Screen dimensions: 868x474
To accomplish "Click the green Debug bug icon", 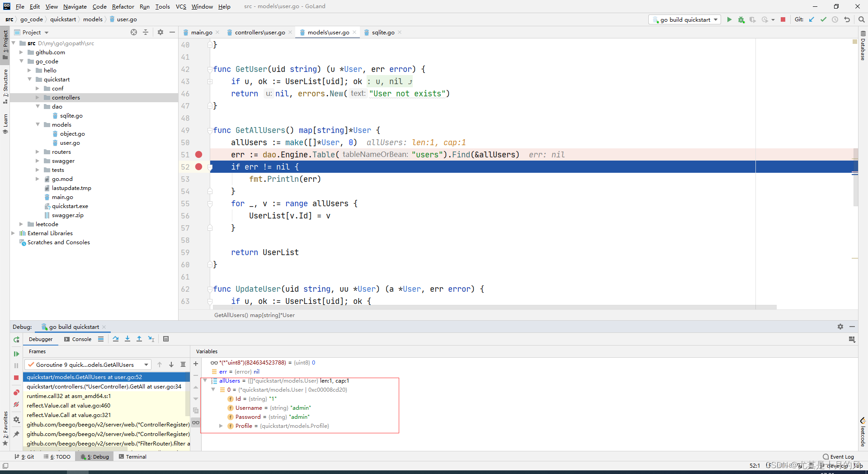I will 741,19.
